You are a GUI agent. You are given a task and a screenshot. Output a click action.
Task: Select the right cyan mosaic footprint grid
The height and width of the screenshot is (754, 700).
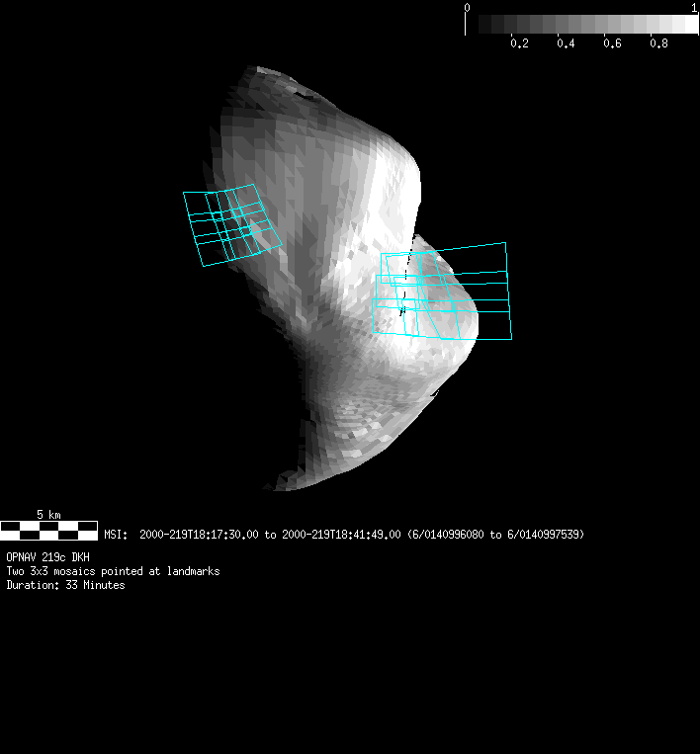coord(442,291)
